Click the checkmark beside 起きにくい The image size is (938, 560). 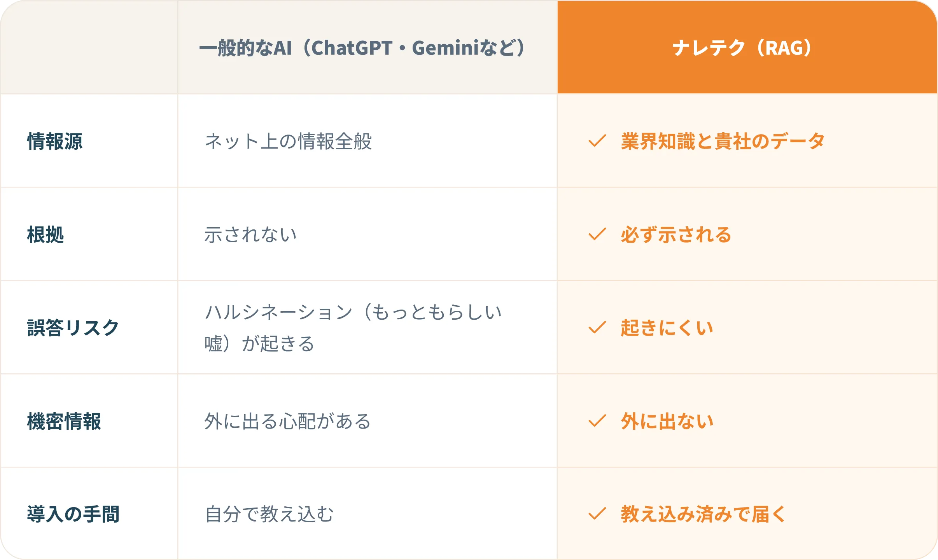[x=597, y=327]
